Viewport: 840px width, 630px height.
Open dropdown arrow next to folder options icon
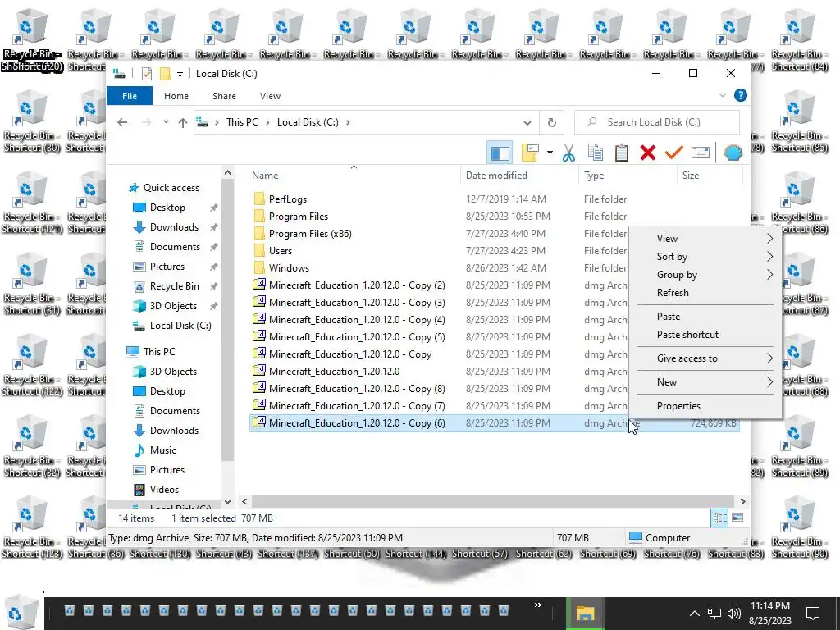coord(550,153)
